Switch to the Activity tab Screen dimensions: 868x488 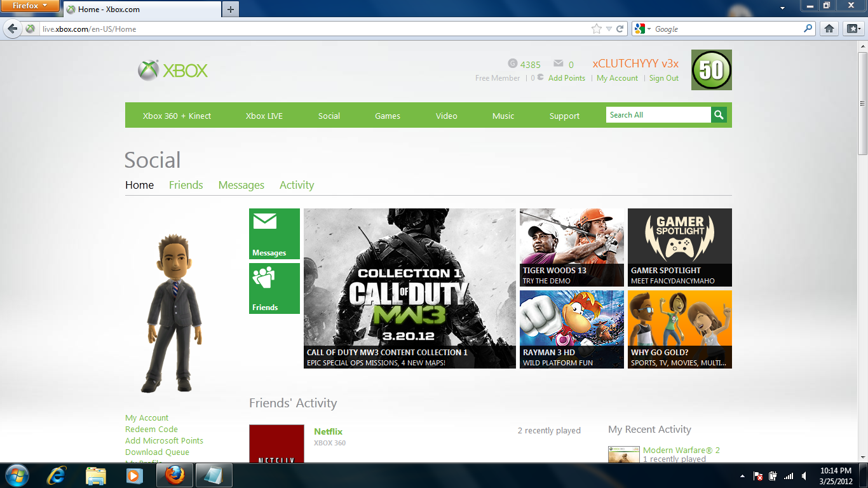coord(297,185)
